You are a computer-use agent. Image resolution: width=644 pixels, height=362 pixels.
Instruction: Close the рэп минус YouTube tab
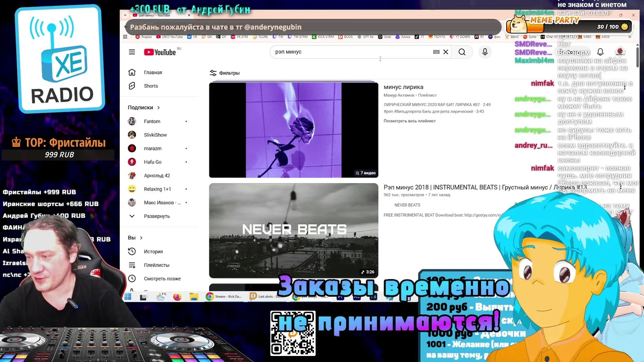tap(189, 15)
